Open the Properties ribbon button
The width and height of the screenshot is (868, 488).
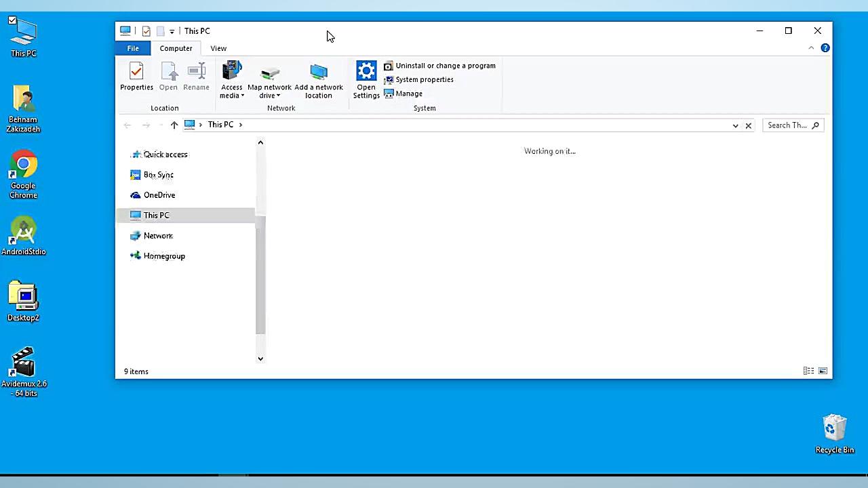coord(136,76)
